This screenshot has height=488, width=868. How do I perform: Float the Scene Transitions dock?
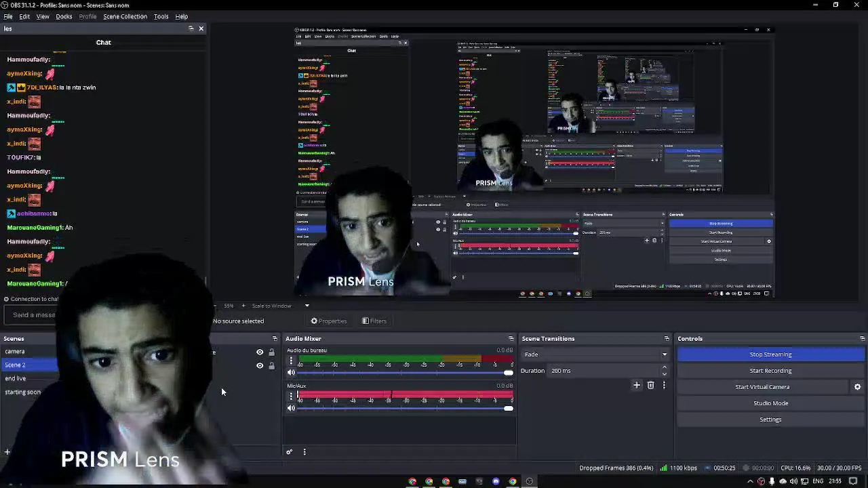667,339
